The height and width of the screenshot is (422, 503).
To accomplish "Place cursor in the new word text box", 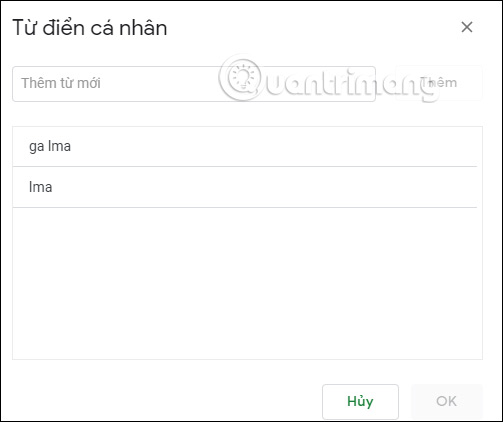I will tap(194, 84).
